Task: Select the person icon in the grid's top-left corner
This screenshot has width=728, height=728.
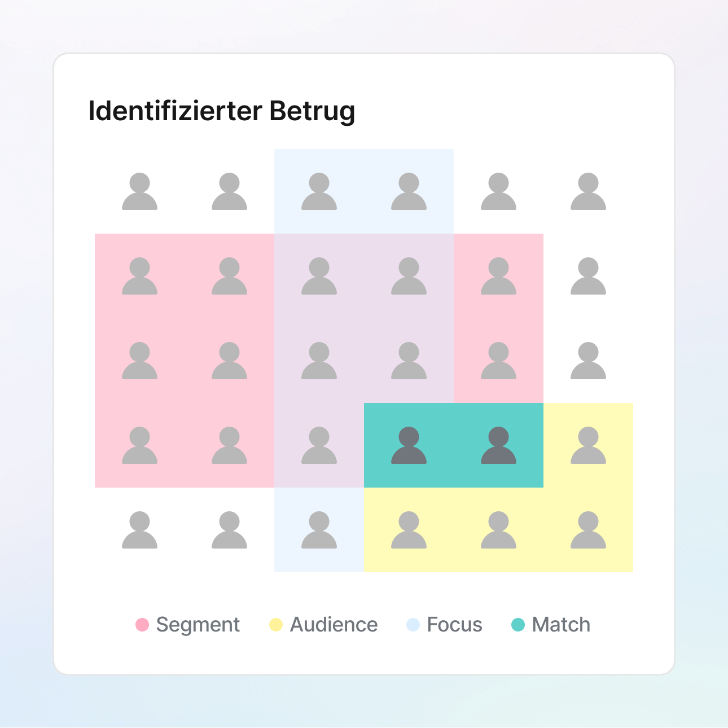Action: [139, 191]
